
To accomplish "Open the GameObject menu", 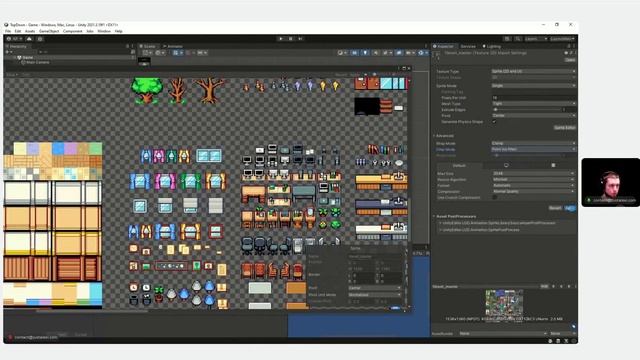I will (49, 31).
